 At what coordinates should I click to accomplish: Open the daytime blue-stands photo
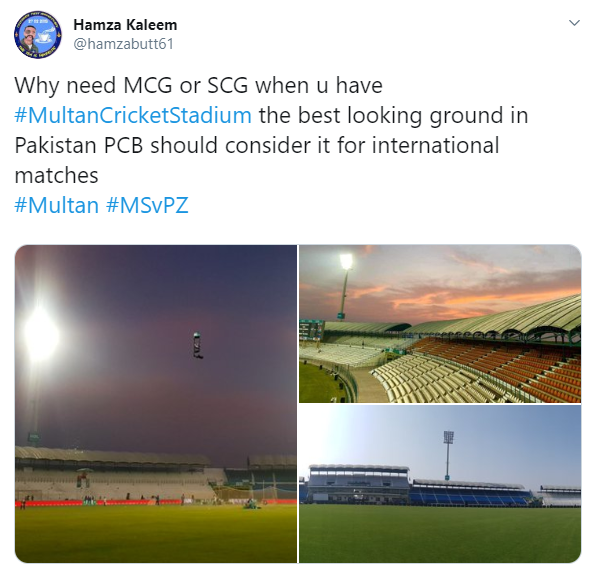[440, 484]
